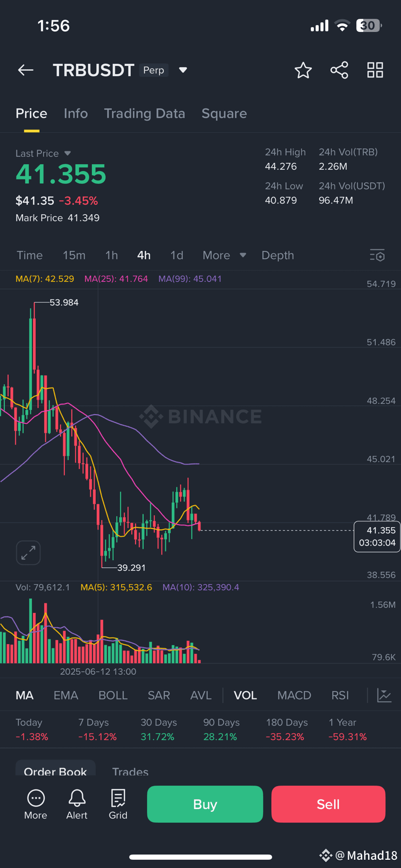Open the Grid trading icon
The height and width of the screenshot is (868, 401).
point(118,805)
